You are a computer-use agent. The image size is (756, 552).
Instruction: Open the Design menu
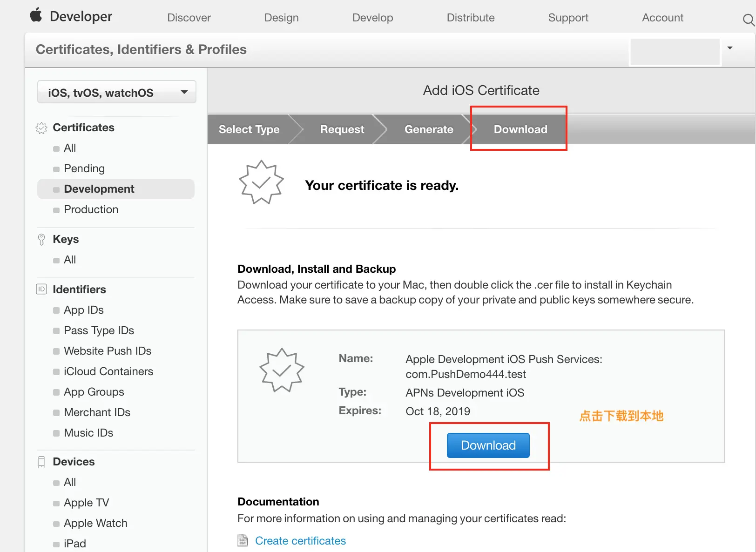282,18
